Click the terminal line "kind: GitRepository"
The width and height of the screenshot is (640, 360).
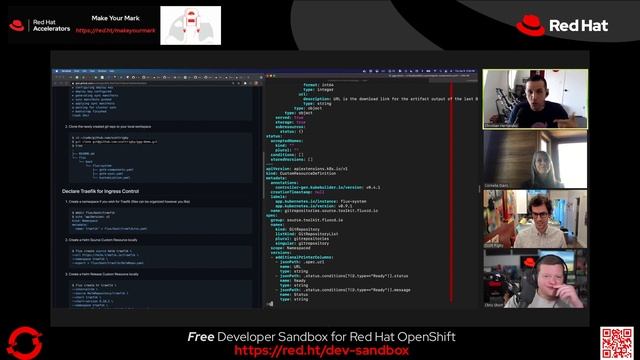[x=298, y=229]
